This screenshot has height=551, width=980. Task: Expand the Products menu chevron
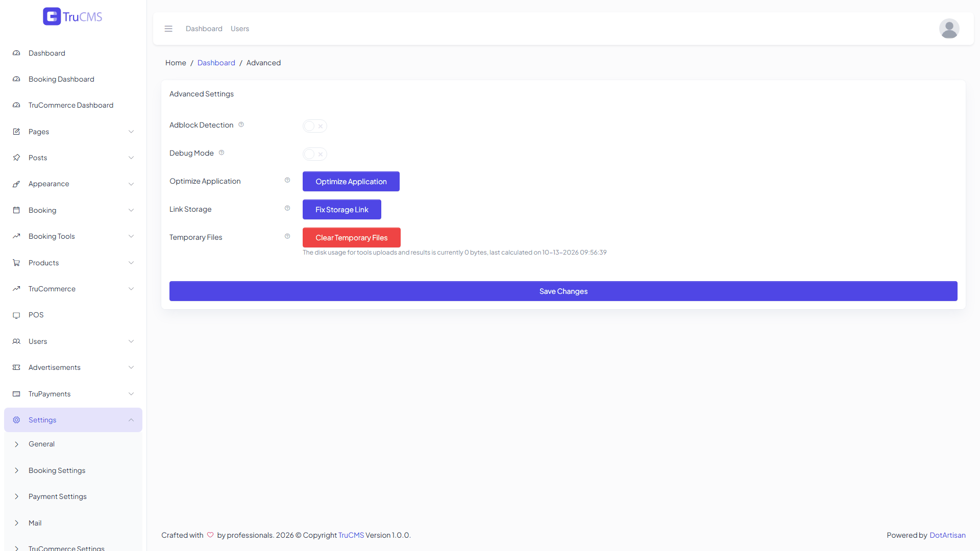click(x=131, y=263)
